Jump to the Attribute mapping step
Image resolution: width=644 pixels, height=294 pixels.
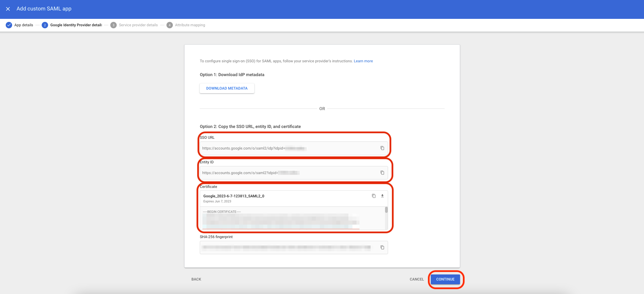(190, 25)
